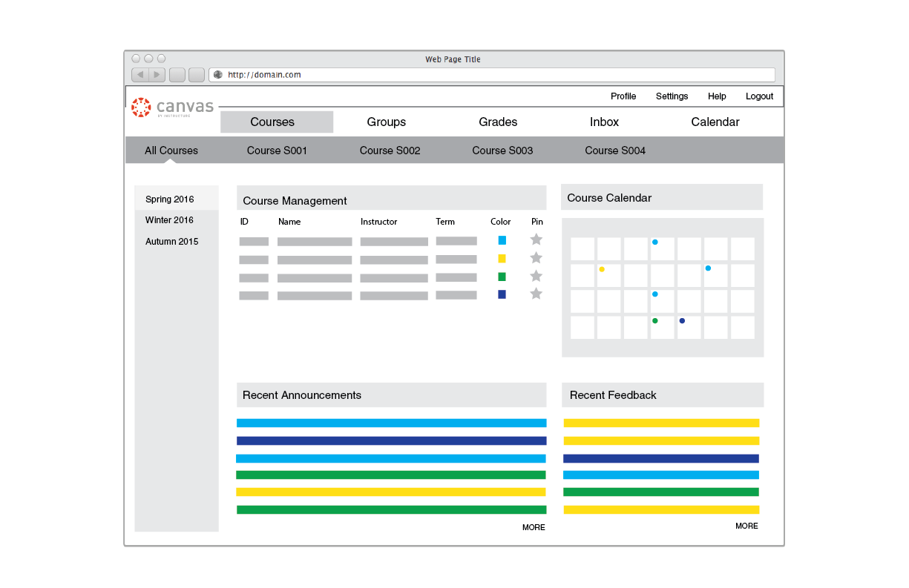Open the Courses main tab
The height and width of the screenshot is (588, 909).
click(x=277, y=122)
